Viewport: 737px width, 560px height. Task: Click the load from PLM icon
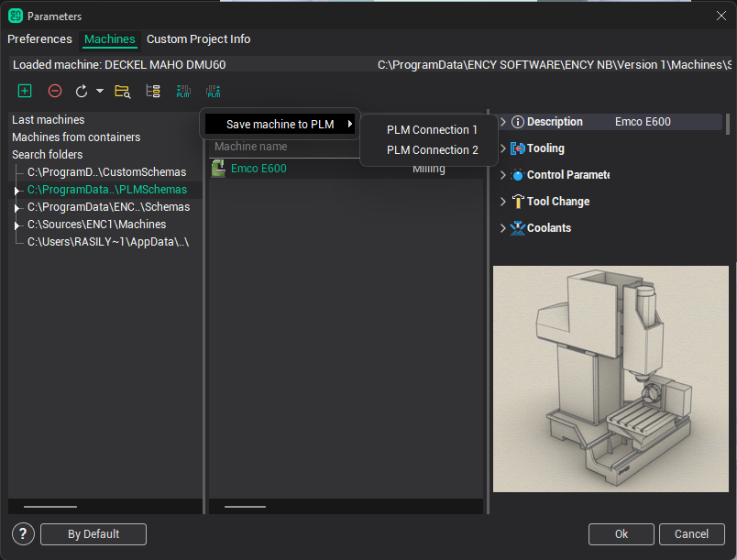[183, 91]
